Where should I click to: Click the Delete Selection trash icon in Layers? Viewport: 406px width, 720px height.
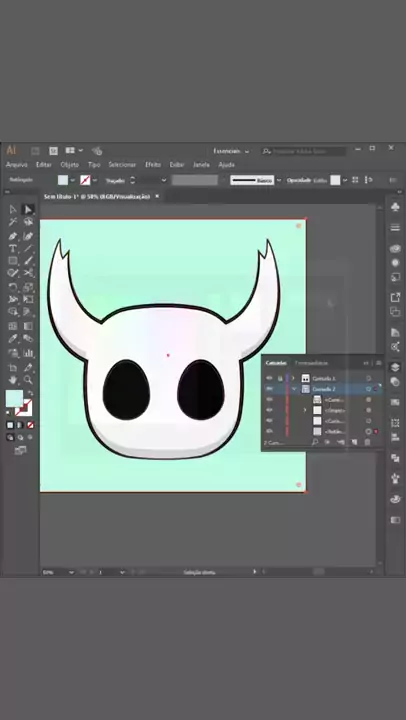point(367,442)
